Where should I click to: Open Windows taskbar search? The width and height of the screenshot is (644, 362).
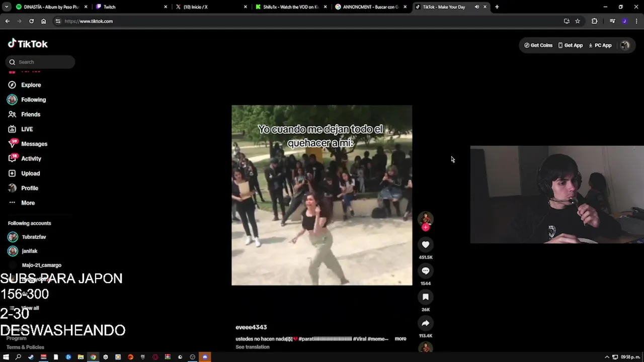click(x=18, y=357)
